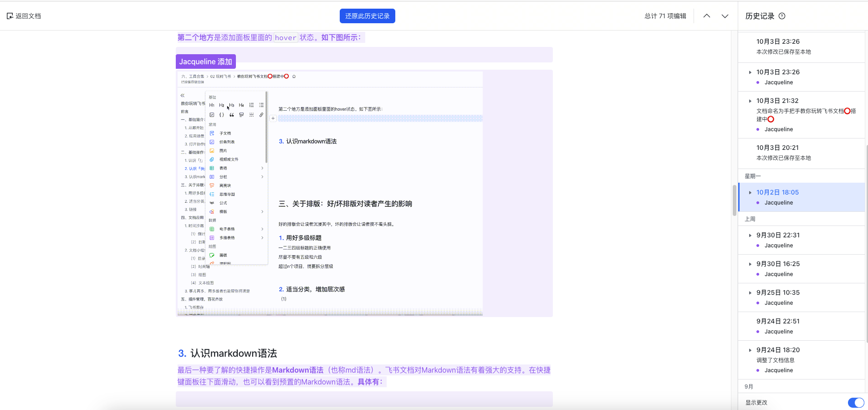
Task: Click the purple dot beside Jacqueline under 9月24日 22:51
Action: pos(758,332)
